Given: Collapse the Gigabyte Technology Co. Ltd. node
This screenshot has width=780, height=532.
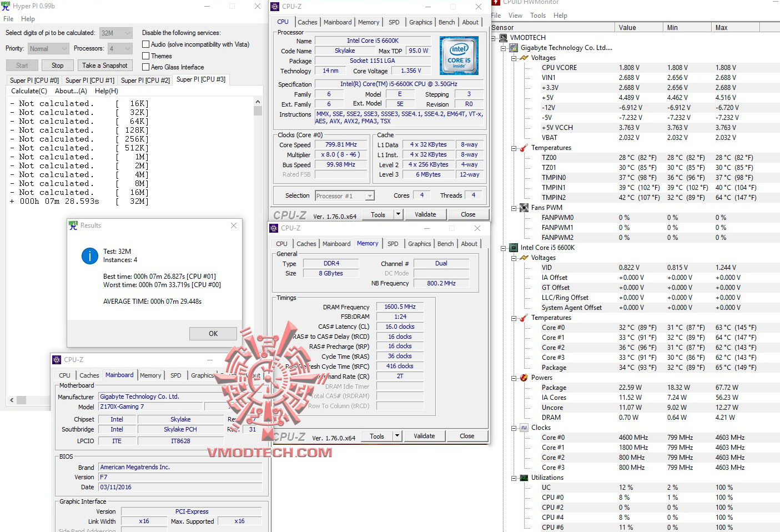Looking at the screenshot, I should point(504,48).
